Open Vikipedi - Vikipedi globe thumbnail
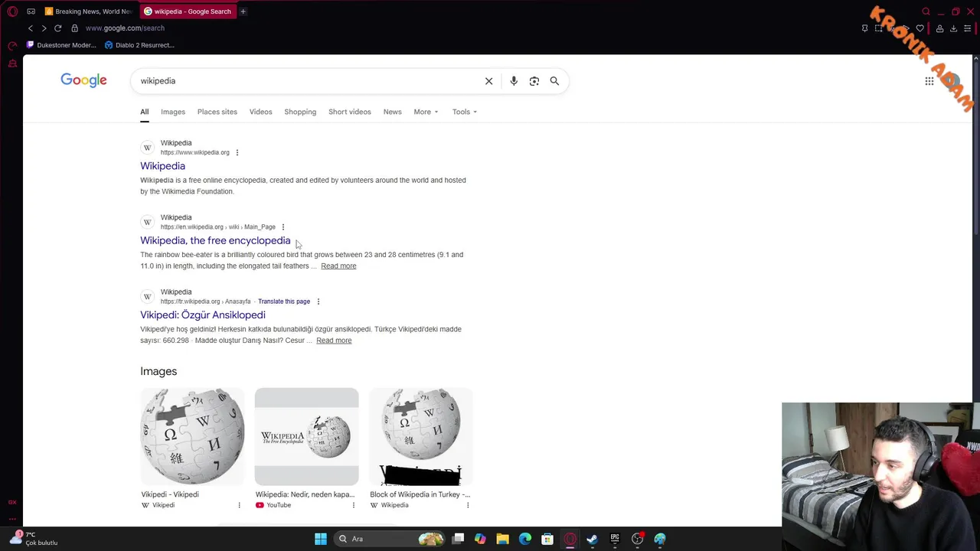 point(192,436)
